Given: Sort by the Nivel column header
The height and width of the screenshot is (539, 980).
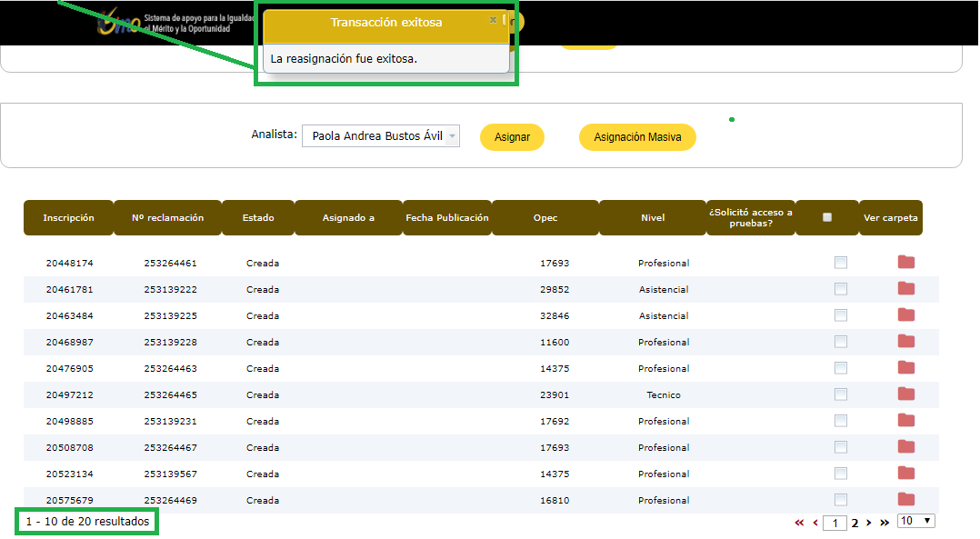Looking at the screenshot, I should click(652, 218).
